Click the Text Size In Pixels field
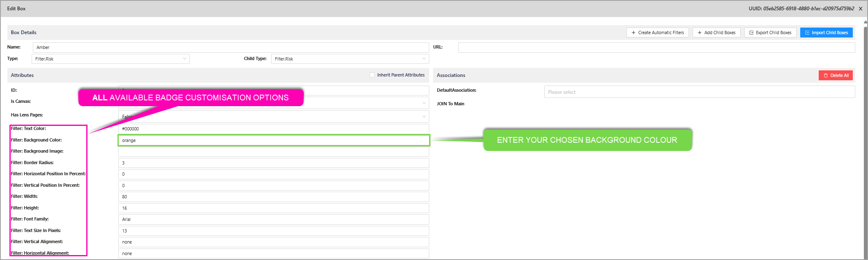This screenshot has height=260, width=868. (273, 231)
